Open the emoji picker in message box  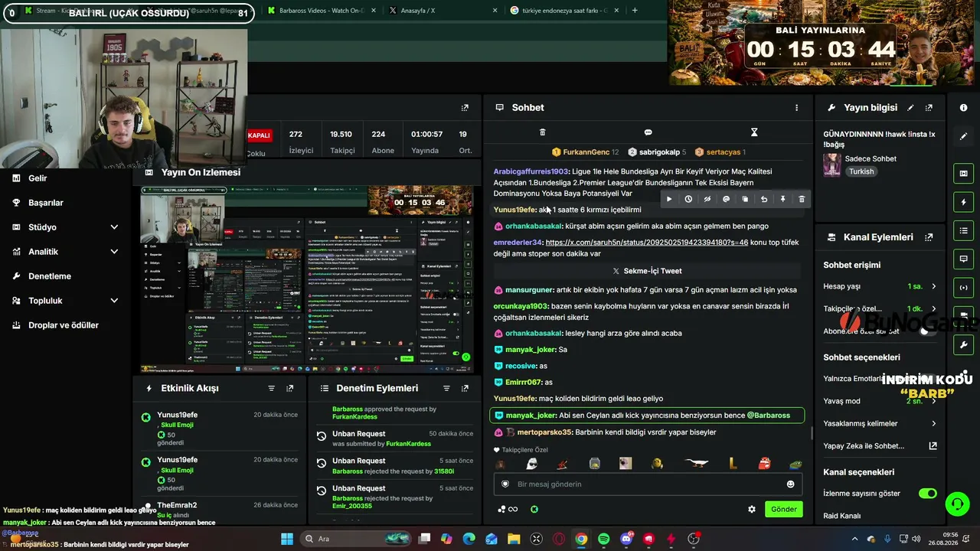click(790, 484)
